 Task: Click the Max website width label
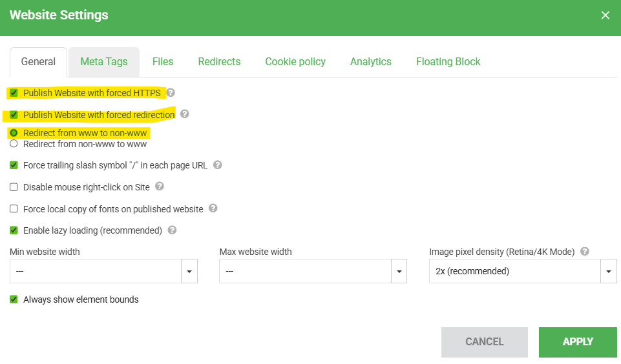pyautogui.click(x=255, y=252)
